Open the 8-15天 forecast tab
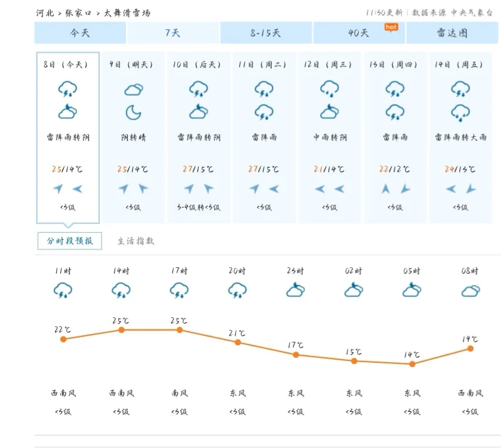 [266, 32]
